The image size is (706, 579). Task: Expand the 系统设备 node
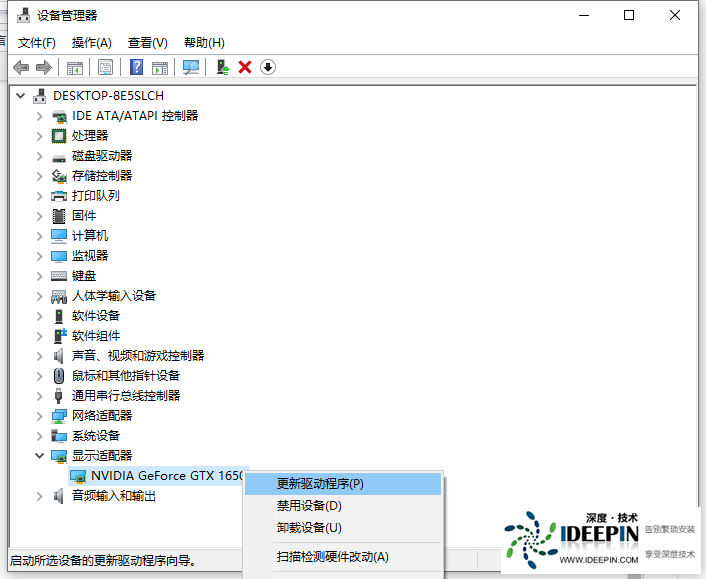pos(40,436)
